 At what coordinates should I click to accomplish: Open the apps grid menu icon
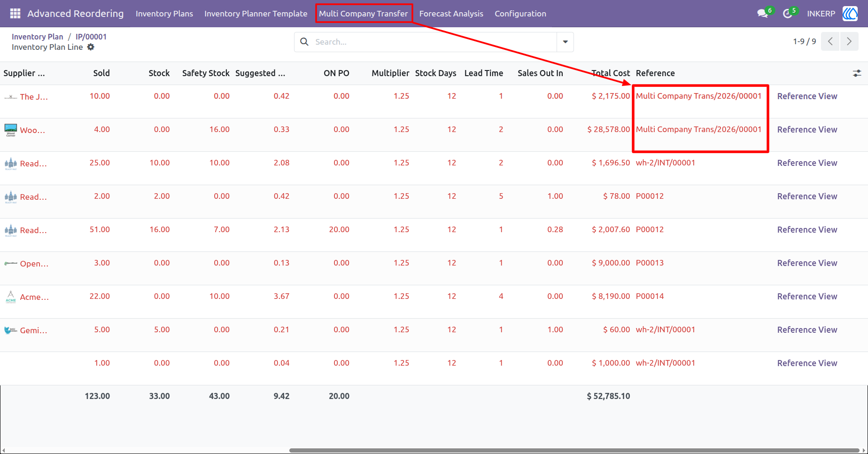pos(15,14)
